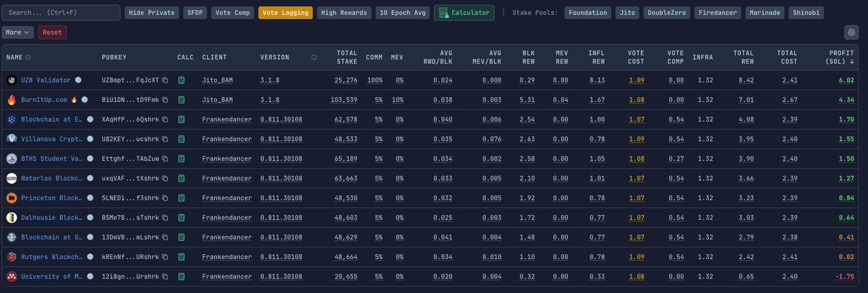The width and height of the screenshot is (868, 293).
Task: Copy pubkey 5LNEDi...f3shrk
Action: coord(165,197)
